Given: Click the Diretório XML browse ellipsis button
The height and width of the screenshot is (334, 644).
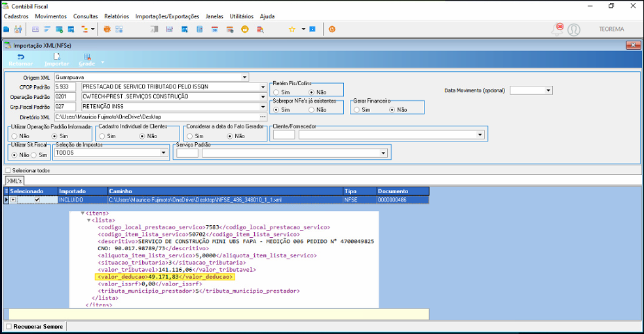Looking at the screenshot, I should pyautogui.click(x=263, y=117).
